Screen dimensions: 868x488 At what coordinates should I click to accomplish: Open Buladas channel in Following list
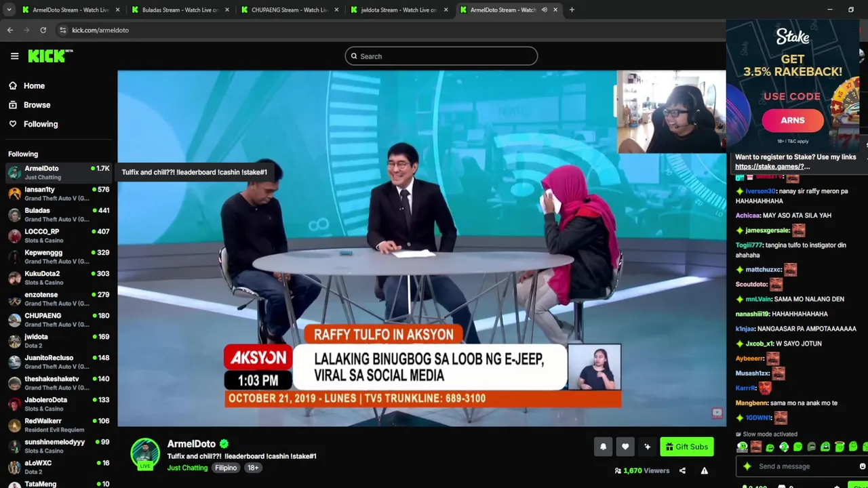click(59, 214)
